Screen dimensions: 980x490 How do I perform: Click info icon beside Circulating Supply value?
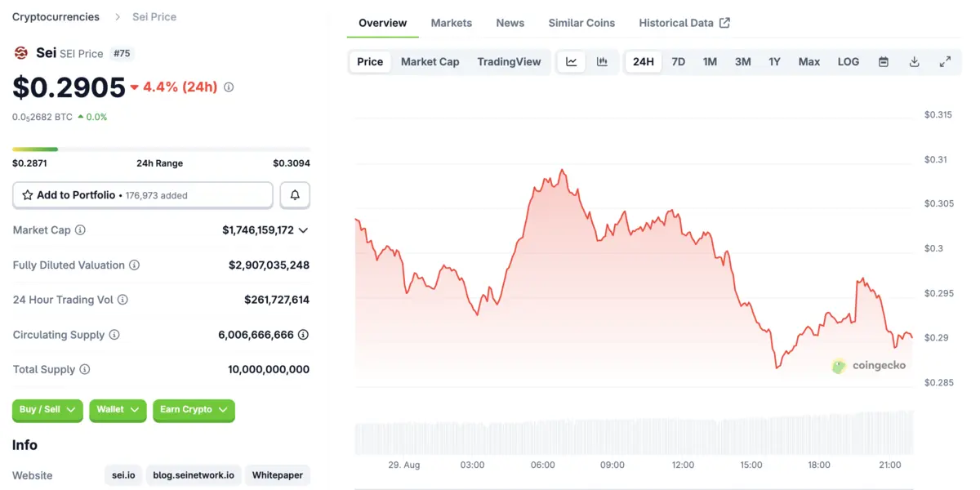pyautogui.click(x=303, y=335)
